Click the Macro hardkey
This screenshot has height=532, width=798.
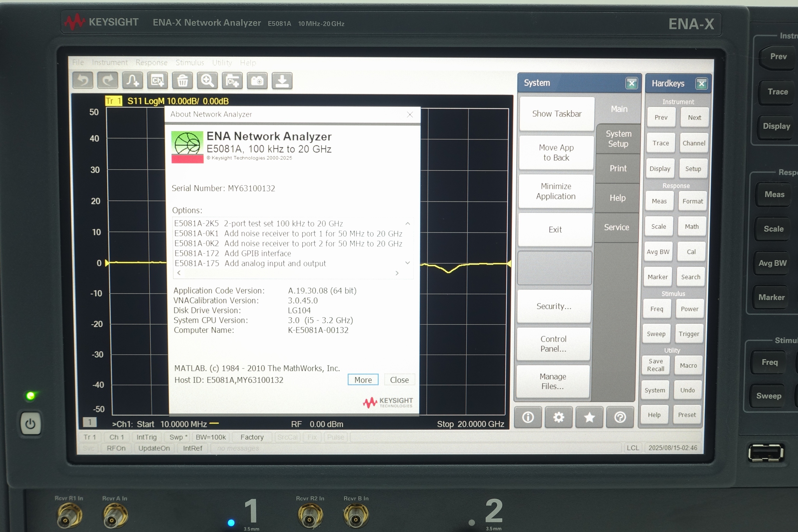(689, 365)
